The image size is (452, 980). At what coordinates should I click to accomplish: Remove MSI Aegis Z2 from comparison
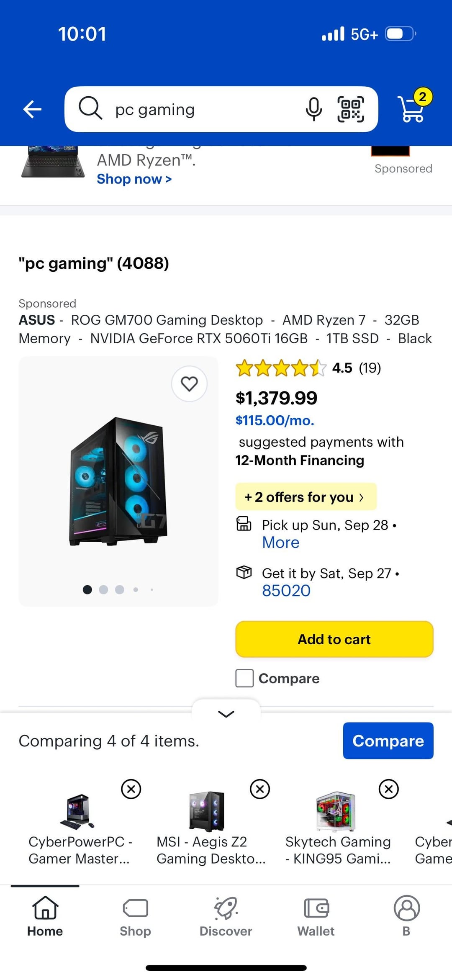[260, 789]
